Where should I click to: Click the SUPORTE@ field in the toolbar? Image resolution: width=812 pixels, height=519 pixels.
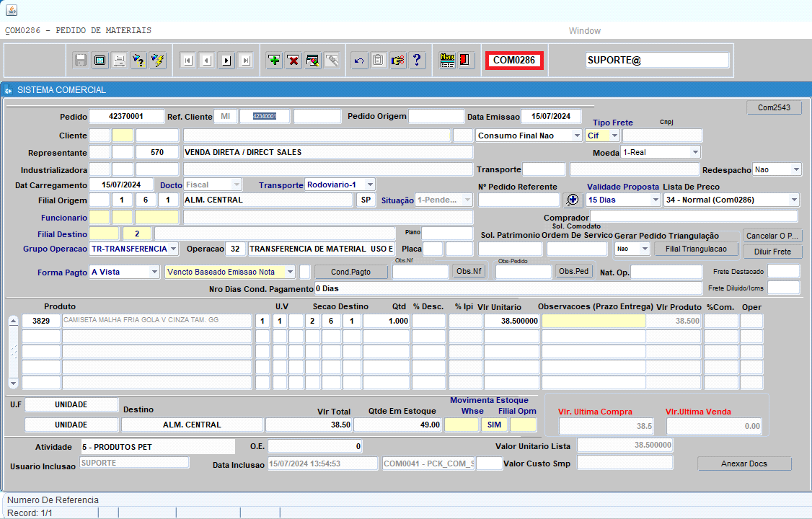pyautogui.click(x=657, y=60)
